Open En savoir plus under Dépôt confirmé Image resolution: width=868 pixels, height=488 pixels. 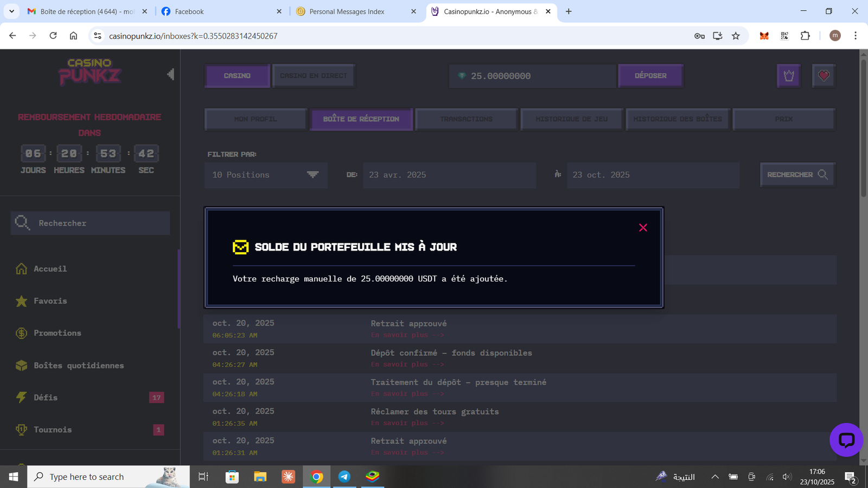[407, 364]
